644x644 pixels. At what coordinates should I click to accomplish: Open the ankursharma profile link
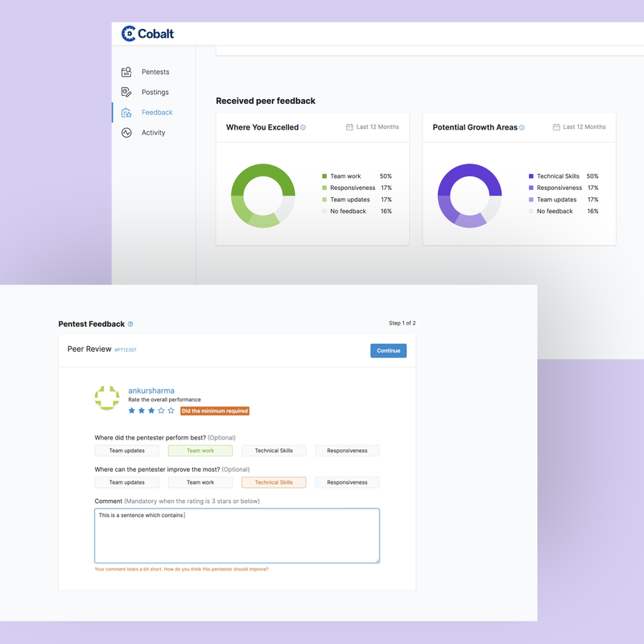151,390
